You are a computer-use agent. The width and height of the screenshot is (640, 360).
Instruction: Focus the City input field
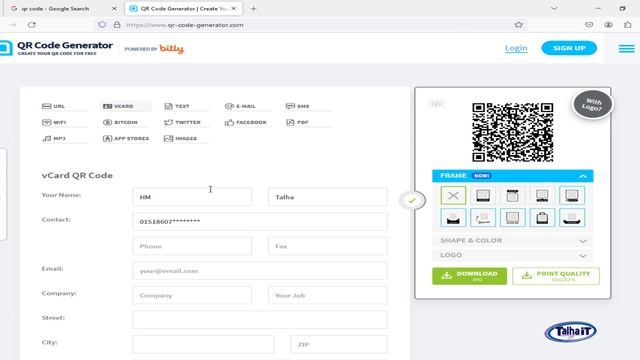pos(203,344)
